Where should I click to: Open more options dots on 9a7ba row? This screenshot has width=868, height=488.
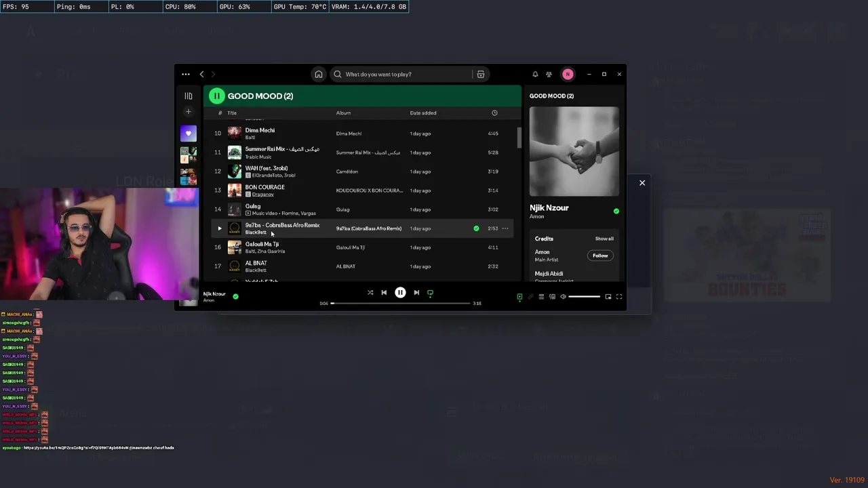[505, 228]
